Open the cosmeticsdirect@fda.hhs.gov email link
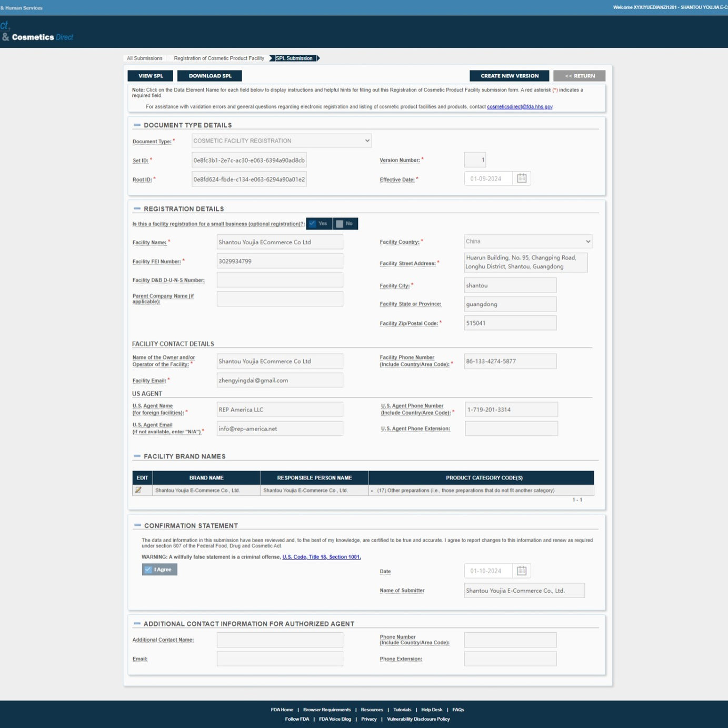Viewport: 728px width, 728px height. click(519, 107)
